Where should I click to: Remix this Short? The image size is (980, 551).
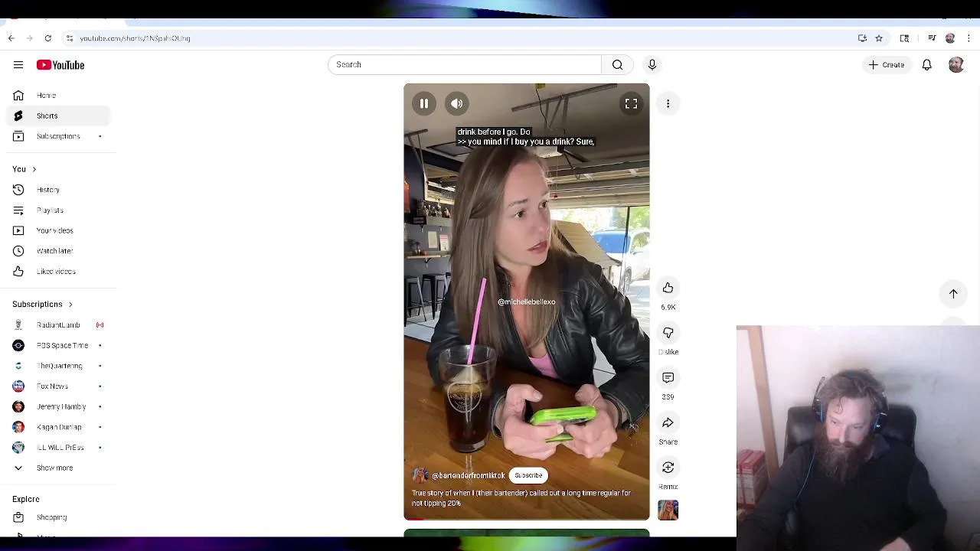click(668, 468)
